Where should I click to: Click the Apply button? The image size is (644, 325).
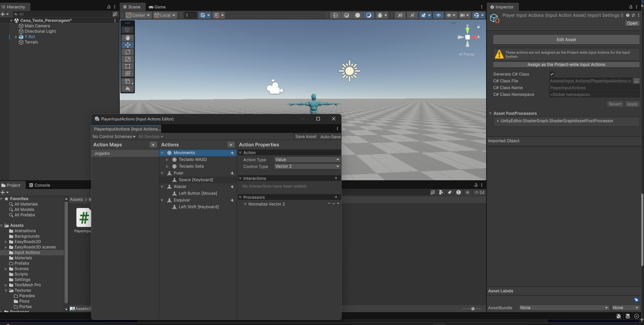[632, 104]
